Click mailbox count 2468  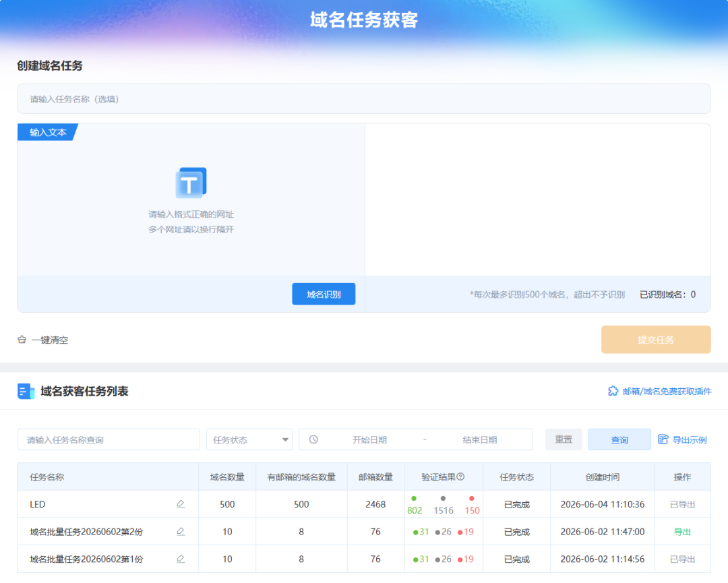375,504
